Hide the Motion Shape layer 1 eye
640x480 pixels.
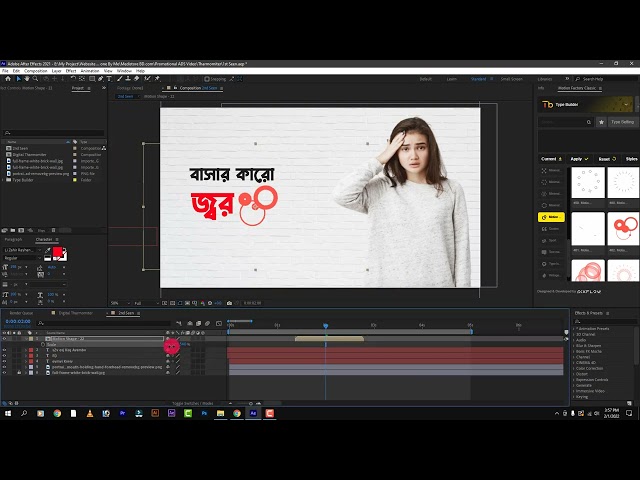[x=4, y=339]
